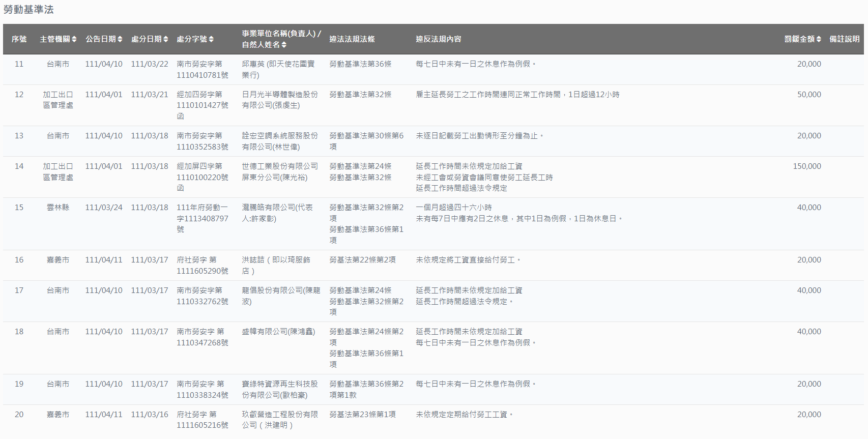Click the 勞動基準法 page heading

coord(28,10)
